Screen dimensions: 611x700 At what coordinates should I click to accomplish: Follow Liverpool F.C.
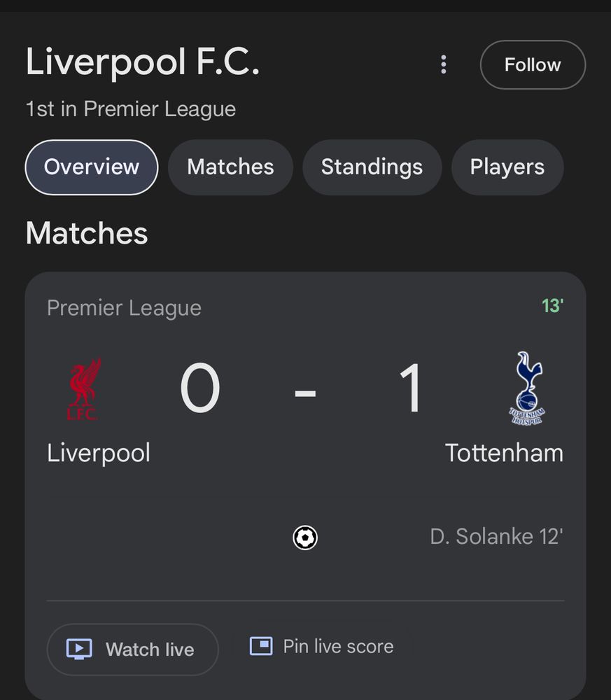coord(533,64)
